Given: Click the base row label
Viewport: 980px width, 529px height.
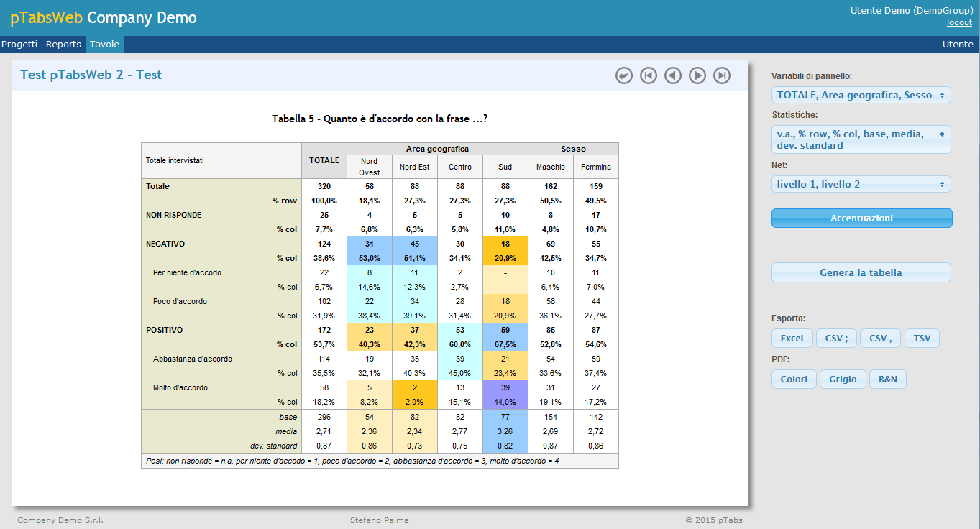Looking at the screenshot, I should [x=288, y=417].
